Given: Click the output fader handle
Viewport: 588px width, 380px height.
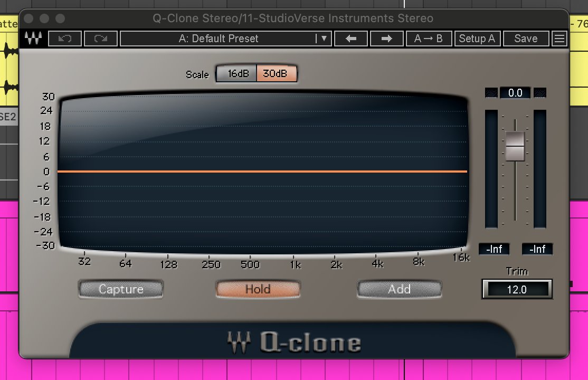Looking at the screenshot, I should coord(515,146).
